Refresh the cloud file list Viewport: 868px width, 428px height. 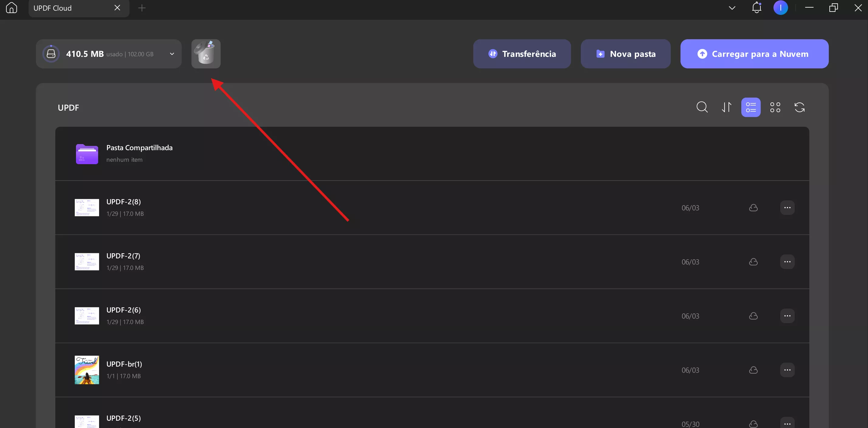pos(800,107)
